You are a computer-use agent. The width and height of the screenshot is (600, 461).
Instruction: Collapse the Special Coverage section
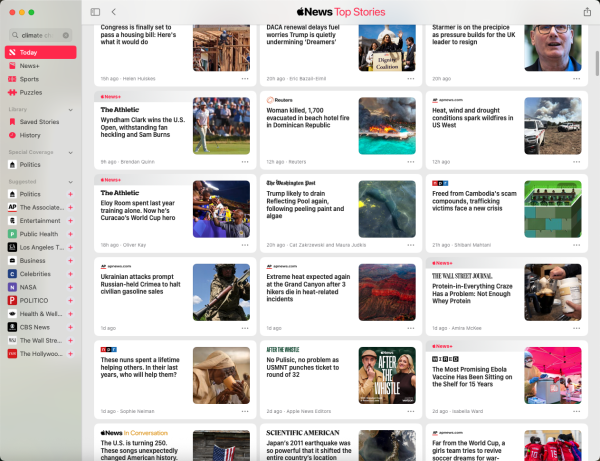(70, 152)
